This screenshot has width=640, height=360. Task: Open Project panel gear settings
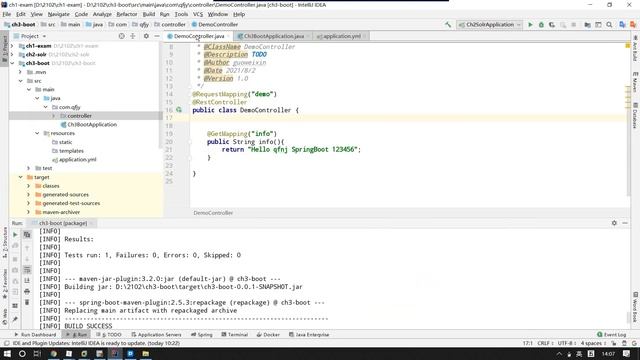146,36
